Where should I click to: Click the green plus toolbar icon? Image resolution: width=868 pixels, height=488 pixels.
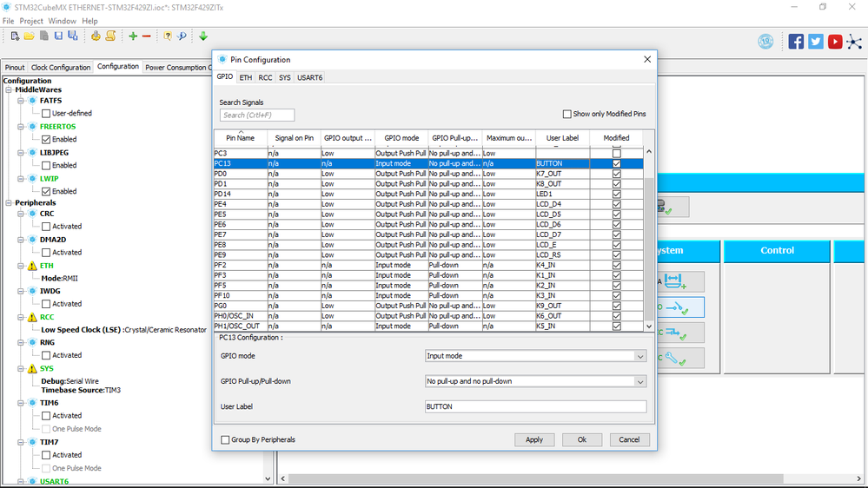[x=133, y=36]
